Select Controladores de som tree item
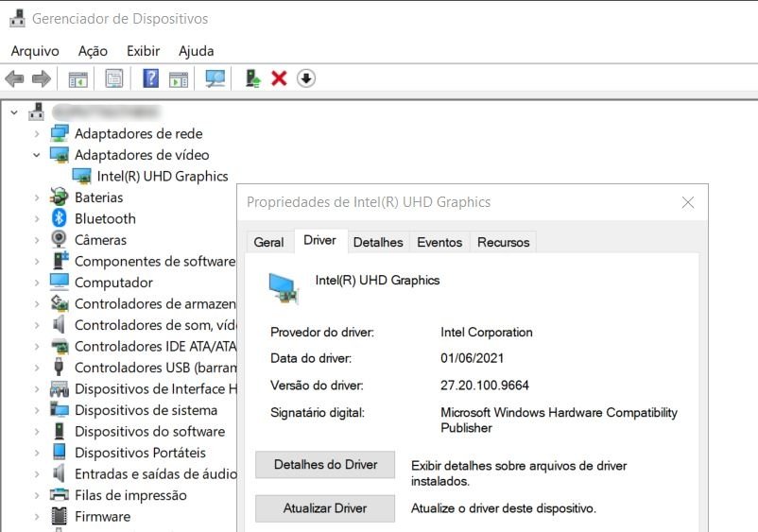Screen dimensions: 758x532 click(155, 325)
